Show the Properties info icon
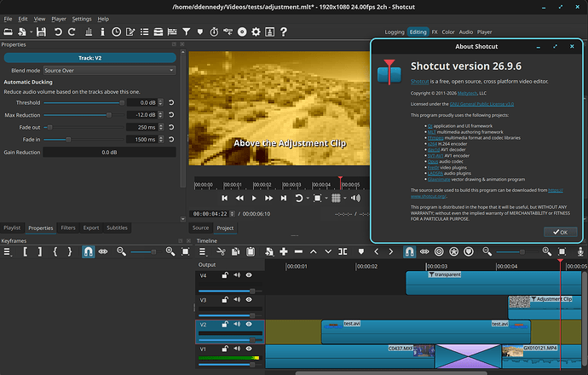588x375 pixels. 102,32
